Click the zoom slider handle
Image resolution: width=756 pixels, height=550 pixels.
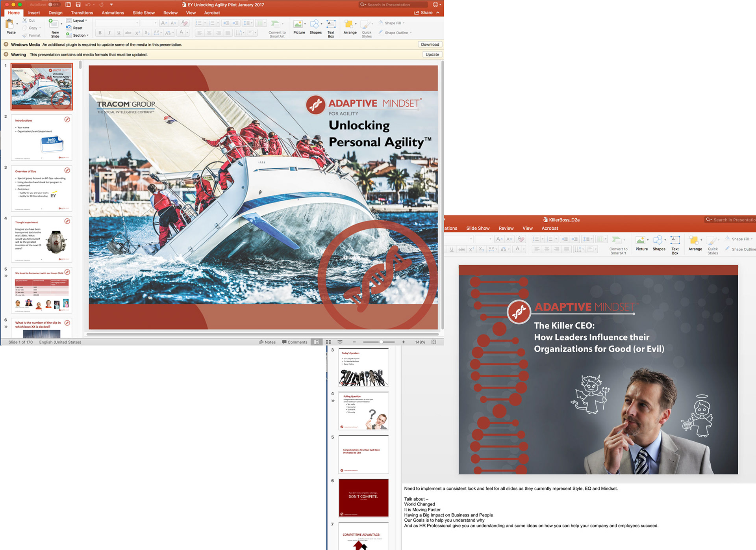381,342
